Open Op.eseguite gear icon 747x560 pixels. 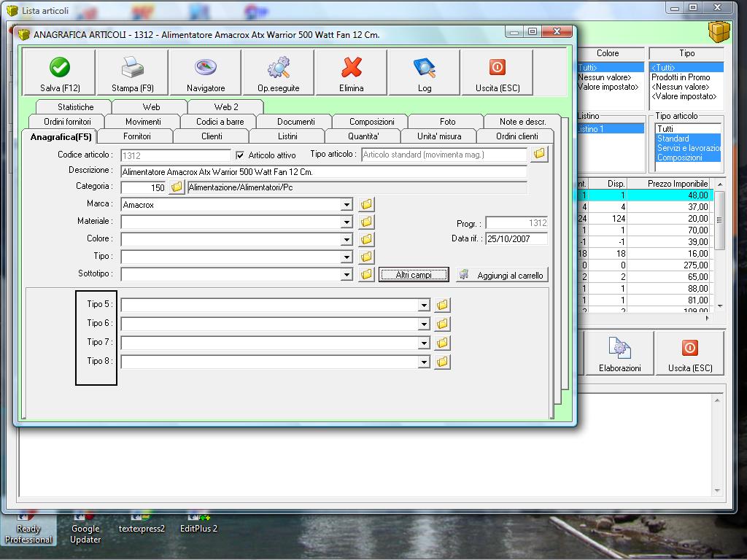point(278,69)
